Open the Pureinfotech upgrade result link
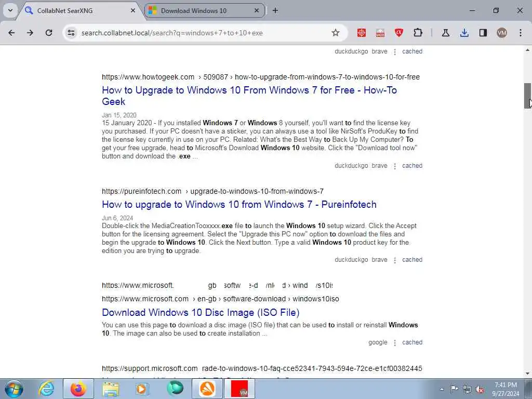532x399 pixels. tap(239, 204)
